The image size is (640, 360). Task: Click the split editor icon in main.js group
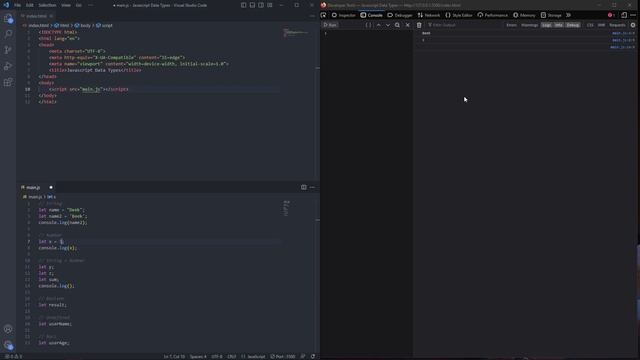304,187
